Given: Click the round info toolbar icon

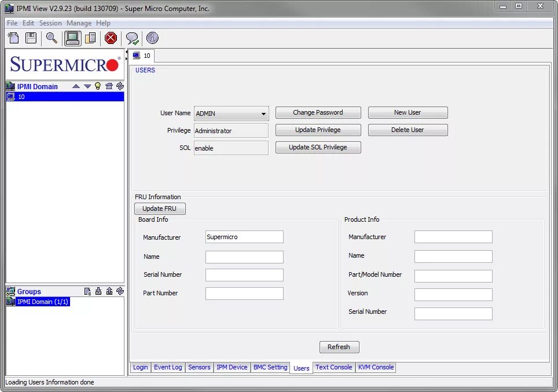Looking at the screenshot, I should point(152,38).
